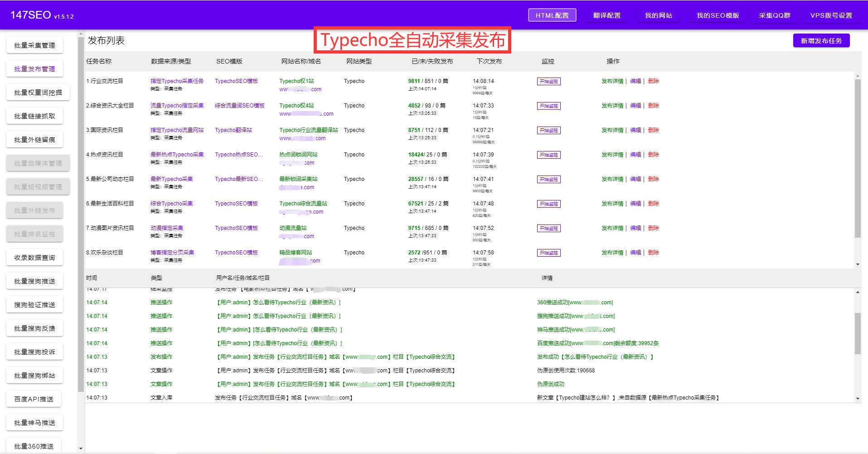Open the HTML配置 tab

(552, 15)
